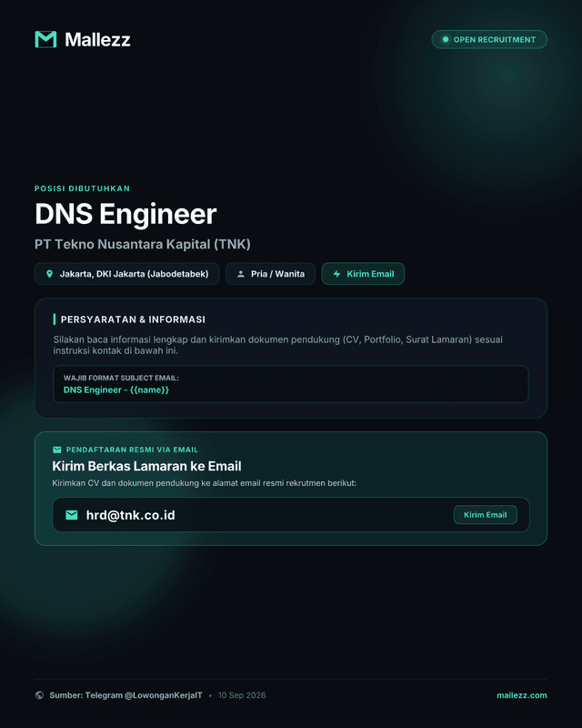Click the Mallezz brand name

(97, 39)
